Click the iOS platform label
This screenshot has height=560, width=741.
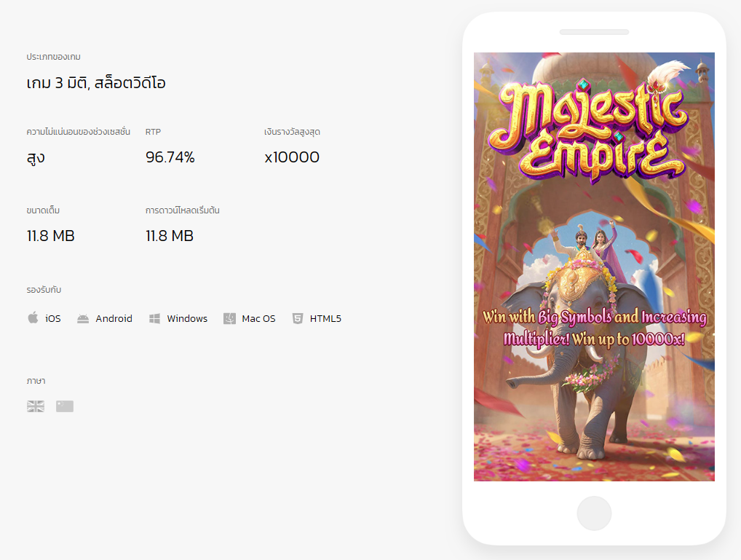pyautogui.click(x=53, y=319)
